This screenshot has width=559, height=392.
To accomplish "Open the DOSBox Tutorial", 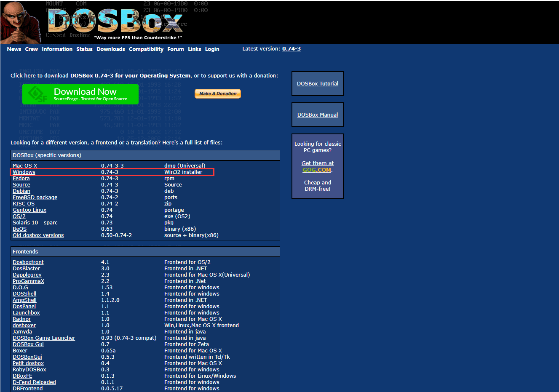I will pos(317,83).
